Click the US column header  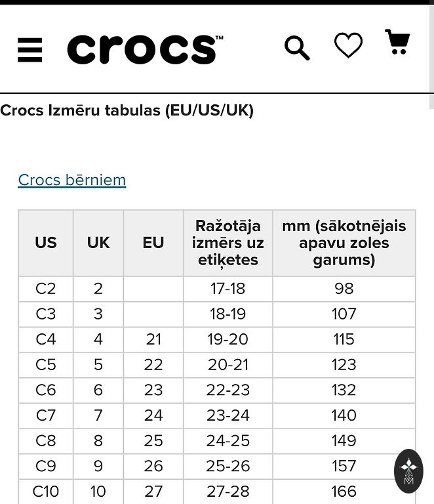(x=46, y=243)
